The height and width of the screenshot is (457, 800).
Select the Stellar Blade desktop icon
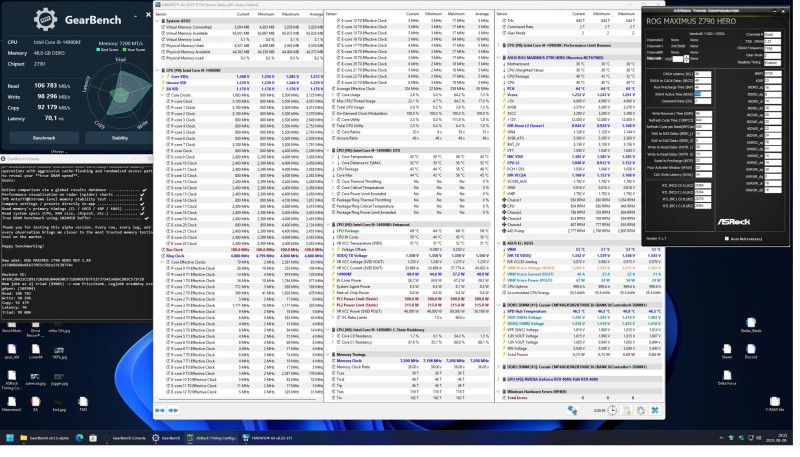click(x=751, y=325)
